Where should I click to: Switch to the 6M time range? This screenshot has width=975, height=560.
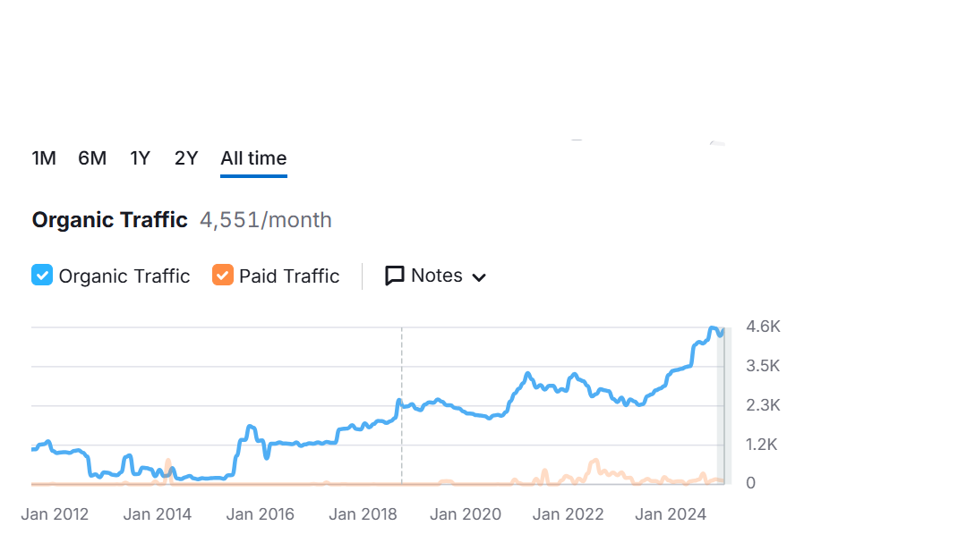(x=92, y=158)
